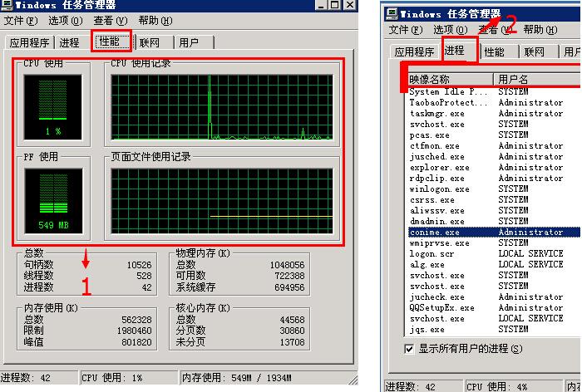582x392 pixels.
Task: Open 帮助(H) menu in right window
Action: coord(540,29)
